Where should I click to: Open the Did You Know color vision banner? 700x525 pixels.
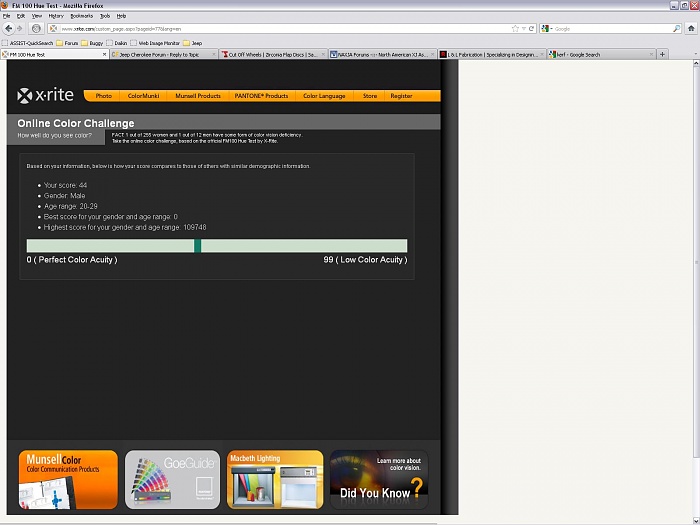[x=379, y=479]
